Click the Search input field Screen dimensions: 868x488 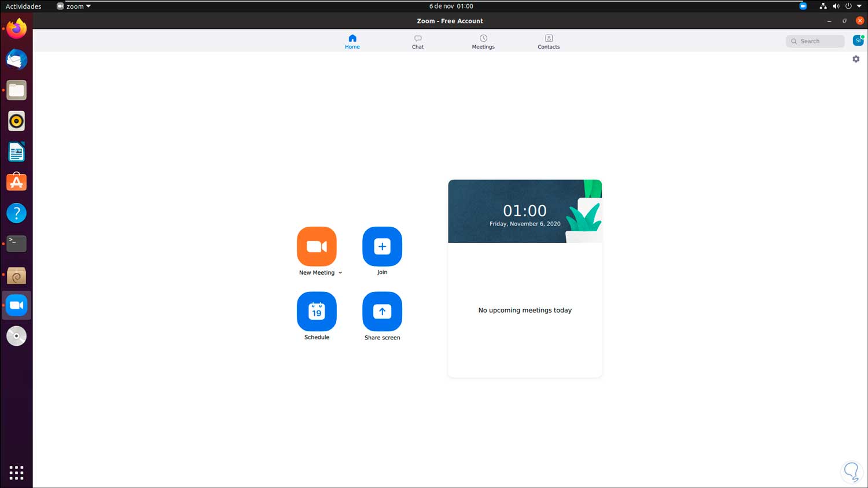tap(815, 41)
